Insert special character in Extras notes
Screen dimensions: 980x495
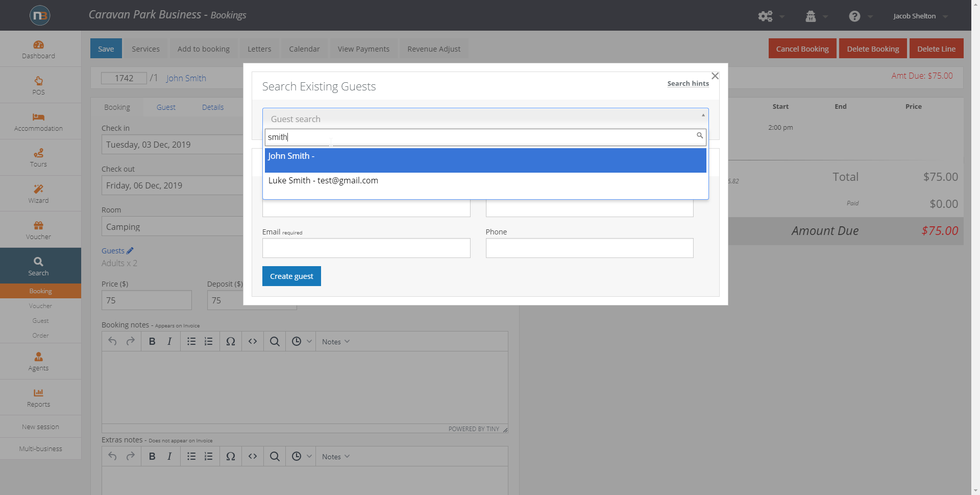click(x=231, y=456)
